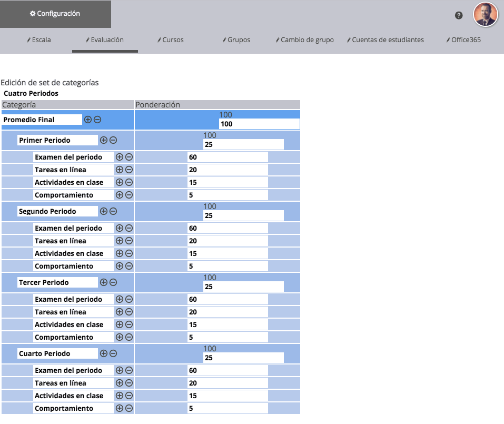This screenshot has height=424, width=504.
Task: Open the Cursos tab
Action: point(171,40)
